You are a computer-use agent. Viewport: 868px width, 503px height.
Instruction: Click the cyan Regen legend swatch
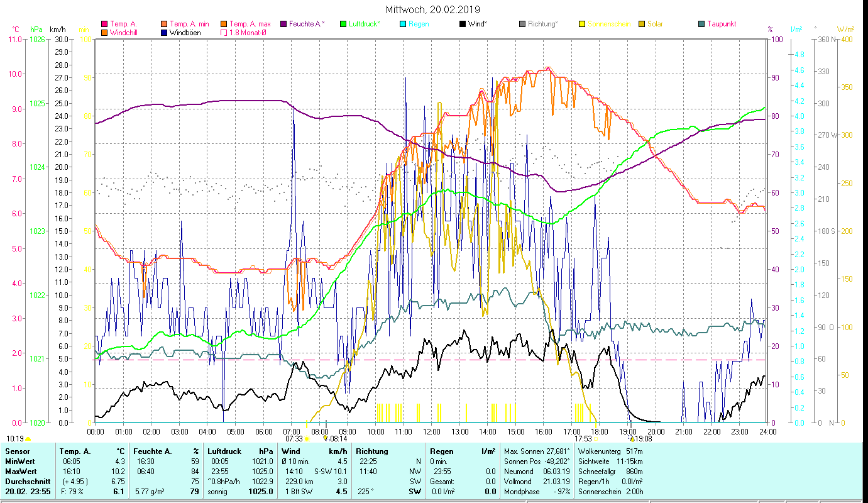pyautogui.click(x=402, y=24)
